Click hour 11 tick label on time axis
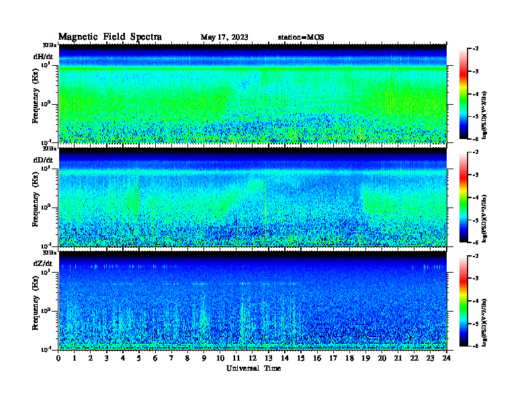The image size is (532, 411). (x=236, y=359)
